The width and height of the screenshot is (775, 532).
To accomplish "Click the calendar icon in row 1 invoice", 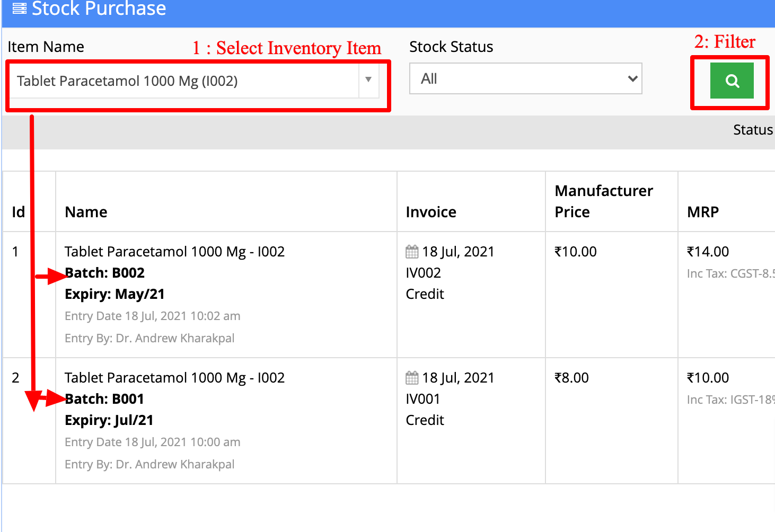I will (x=412, y=252).
